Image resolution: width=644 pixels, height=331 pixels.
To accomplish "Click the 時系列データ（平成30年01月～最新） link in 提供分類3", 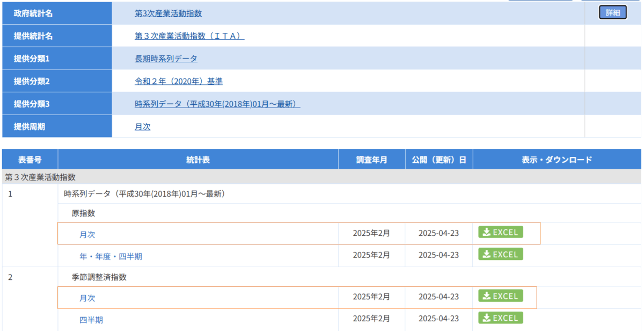I will pyautogui.click(x=217, y=104).
